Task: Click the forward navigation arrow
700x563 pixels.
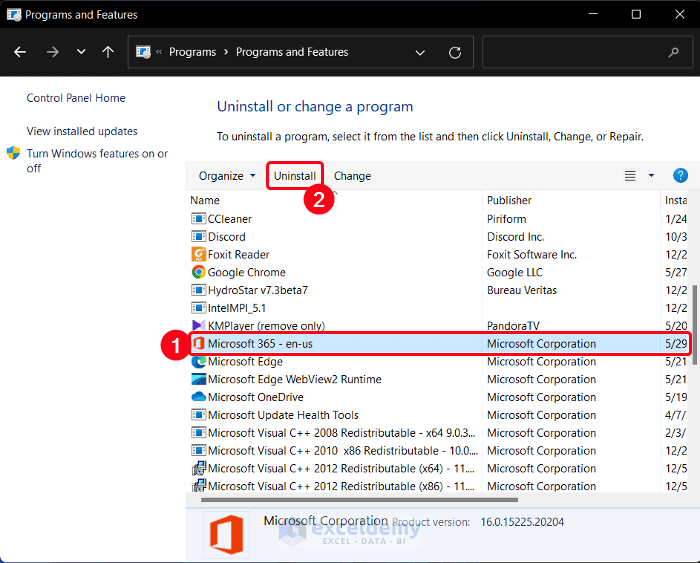Action: click(52, 52)
